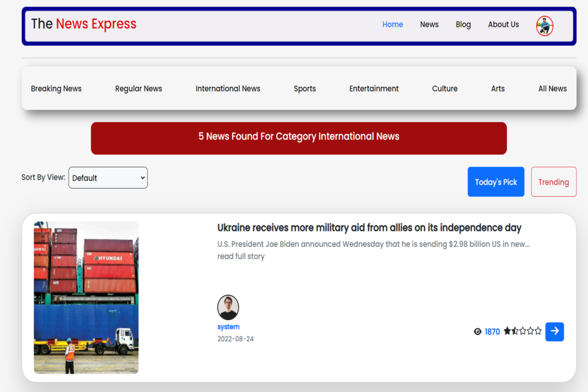Click the eye views icon
This screenshot has height=392, width=588.
pos(478,332)
